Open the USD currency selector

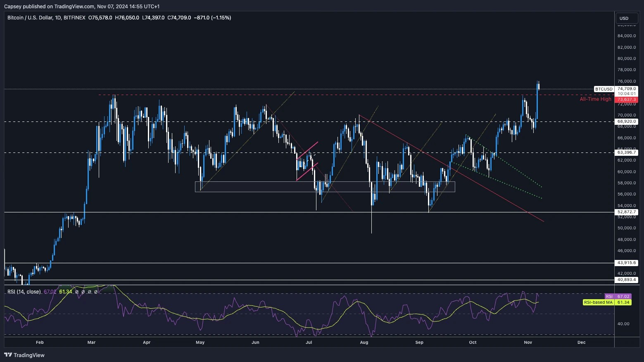pos(626,18)
